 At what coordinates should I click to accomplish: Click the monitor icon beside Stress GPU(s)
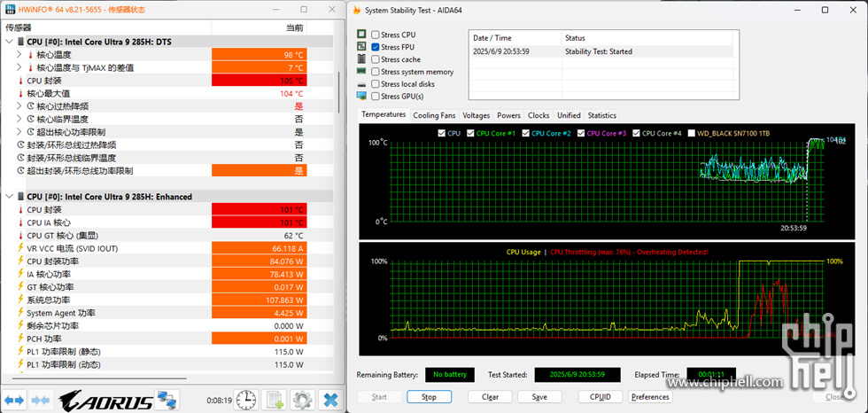(x=361, y=97)
